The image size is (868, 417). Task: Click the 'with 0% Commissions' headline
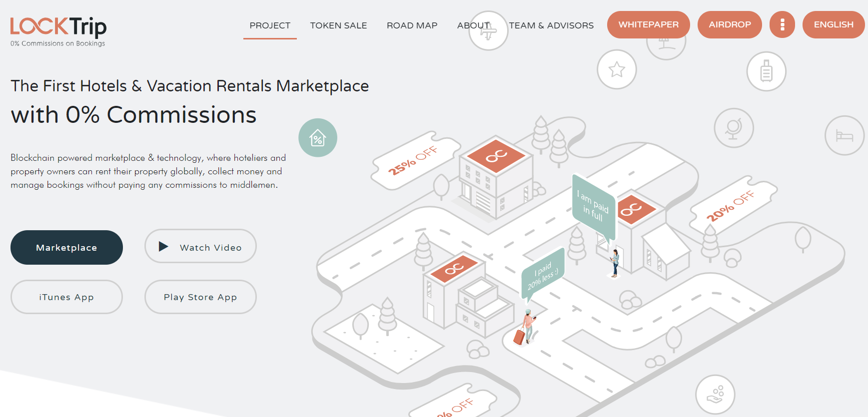click(133, 115)
